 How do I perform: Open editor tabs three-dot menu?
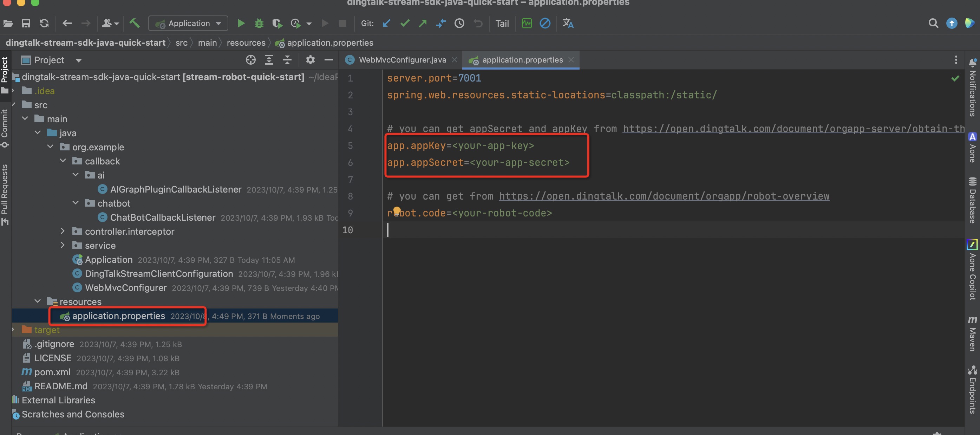[956, 60]
